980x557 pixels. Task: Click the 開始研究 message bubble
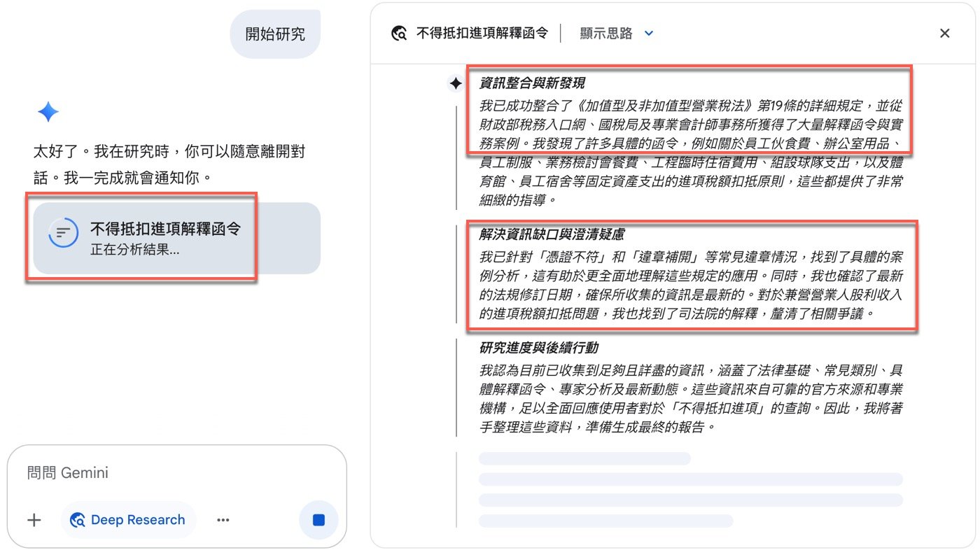click(x=274, y=34)
